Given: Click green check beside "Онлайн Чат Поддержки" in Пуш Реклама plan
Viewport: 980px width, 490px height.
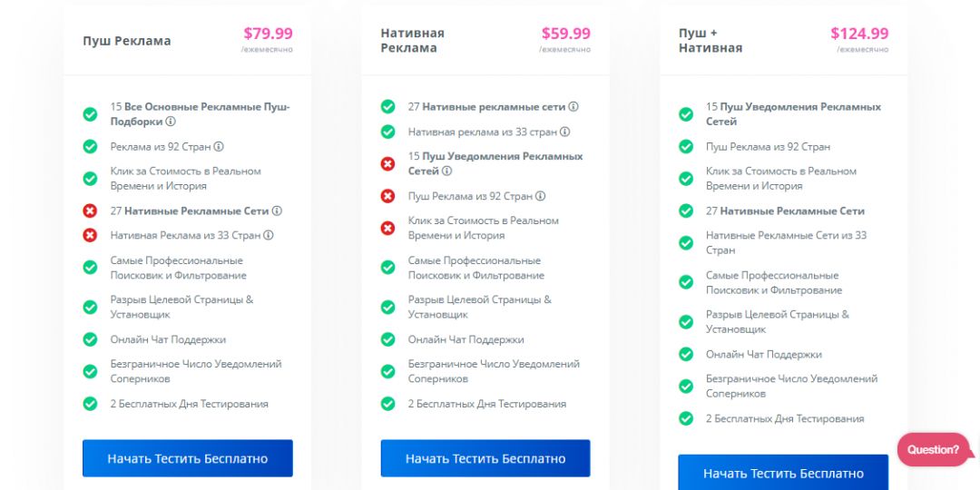Looking at the screenshot, I should [90, 339].
